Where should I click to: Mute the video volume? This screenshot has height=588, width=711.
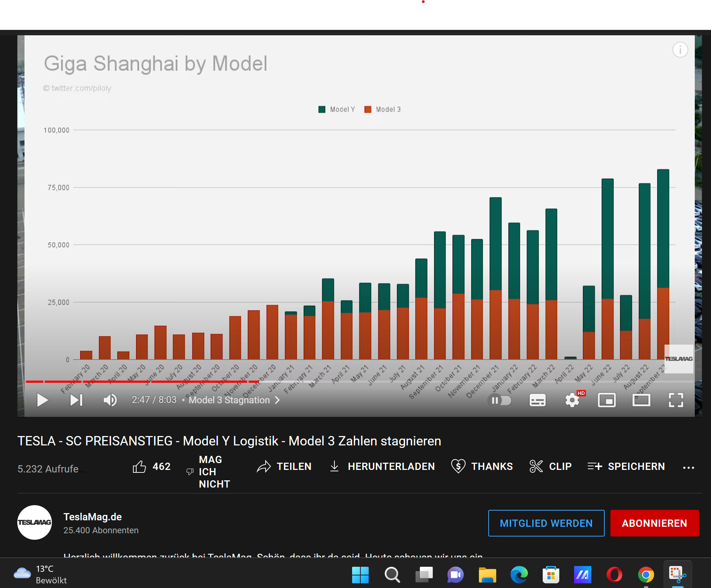[110, 400]
